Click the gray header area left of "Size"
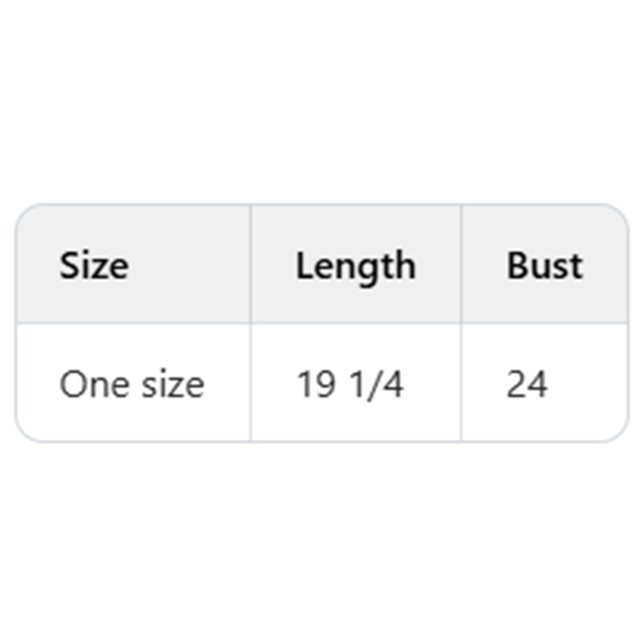 (36, 266)
